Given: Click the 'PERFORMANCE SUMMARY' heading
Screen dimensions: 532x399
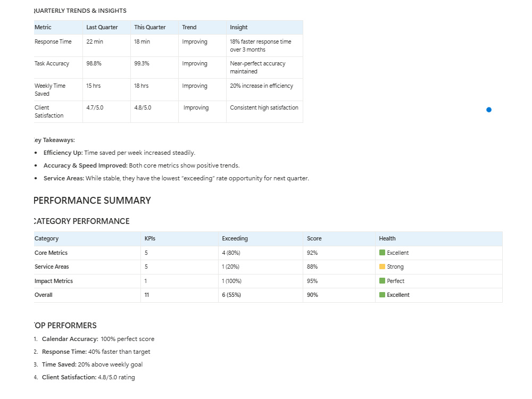Looking at the screenshot, I should (92, 201).
